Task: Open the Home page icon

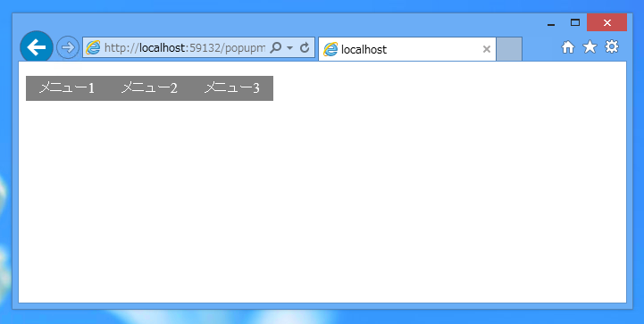Action: point(568,47)
